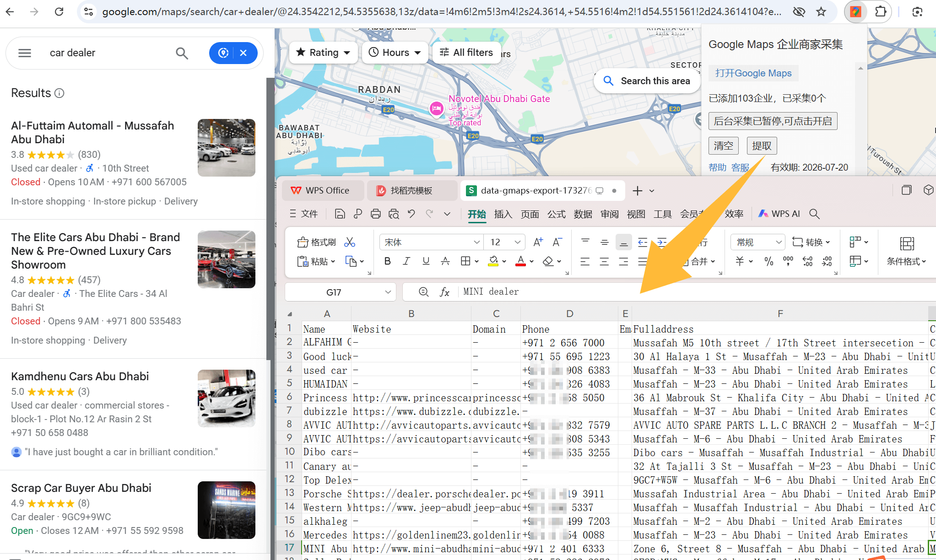Open the 客服 customer service link
This screenshot has width=936, height=560.
point(740,167)
